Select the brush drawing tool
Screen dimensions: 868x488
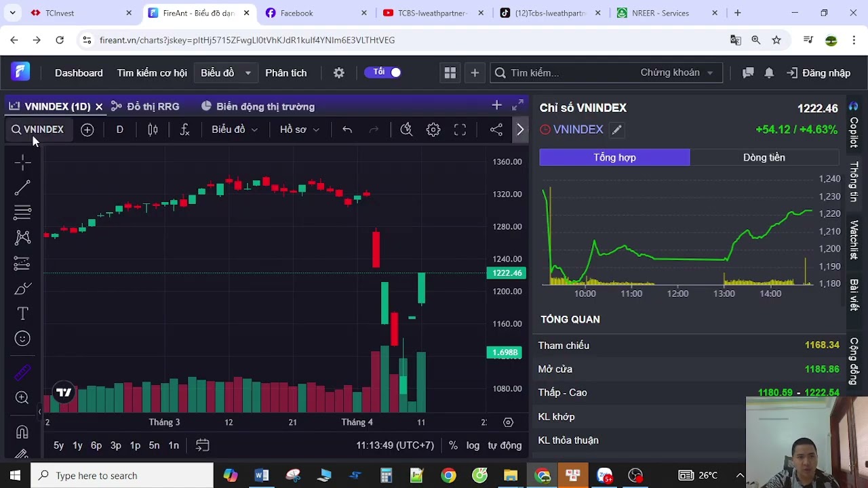point(22,289)
